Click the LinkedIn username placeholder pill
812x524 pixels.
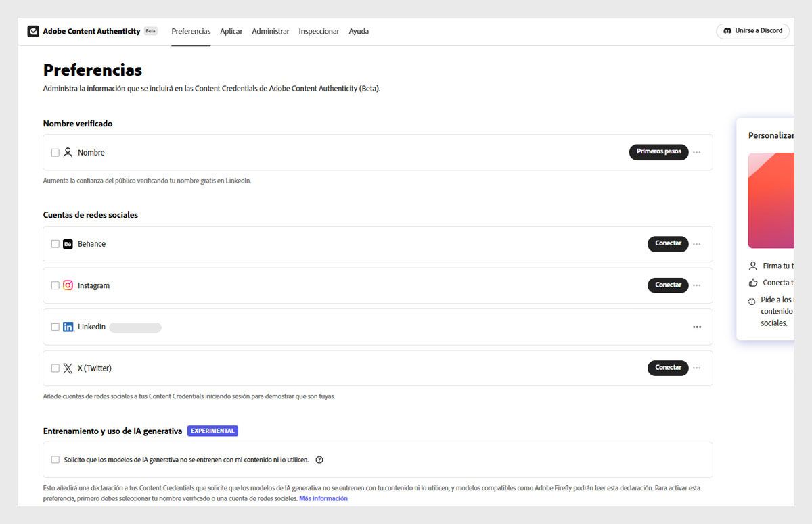[x=135, y=327]
